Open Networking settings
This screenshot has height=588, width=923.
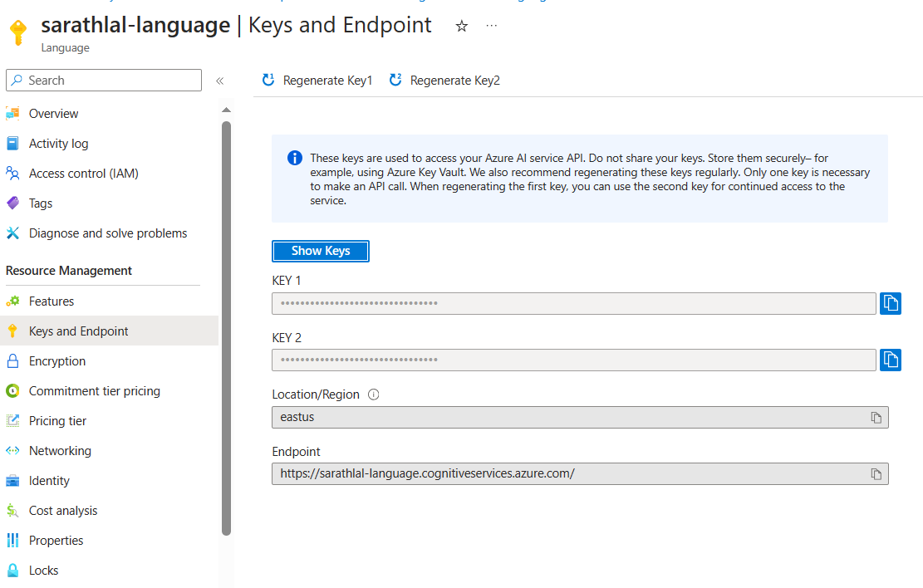tap(61, 450)
